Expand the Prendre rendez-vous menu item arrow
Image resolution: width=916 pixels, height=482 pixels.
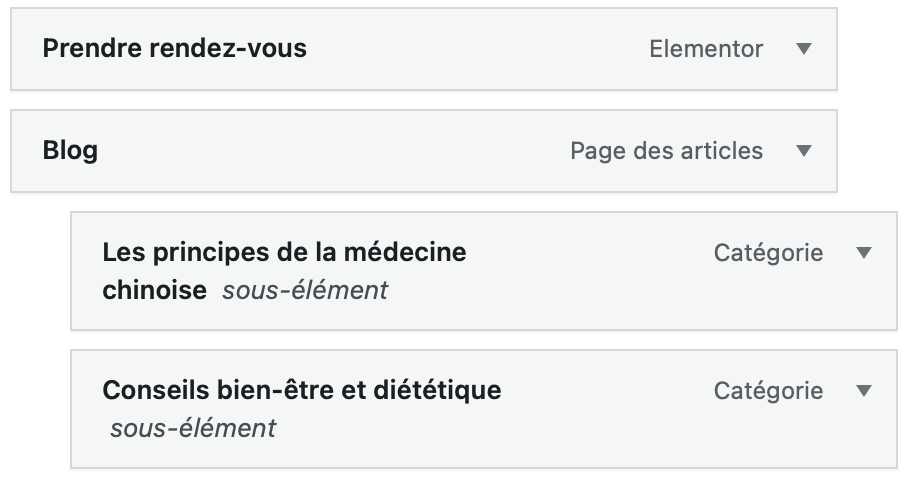803,49
